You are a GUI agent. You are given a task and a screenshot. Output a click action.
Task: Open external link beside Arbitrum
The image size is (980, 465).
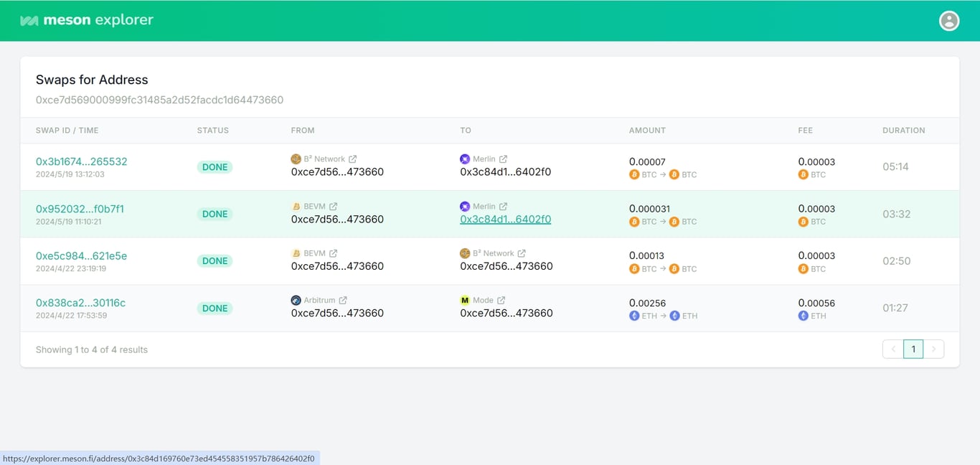[343, 301]
